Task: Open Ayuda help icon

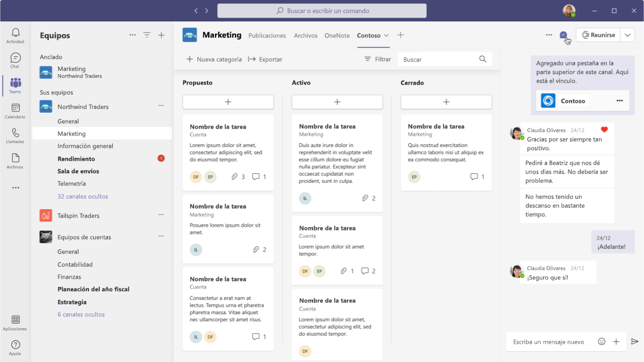Action: click(15, 348)
